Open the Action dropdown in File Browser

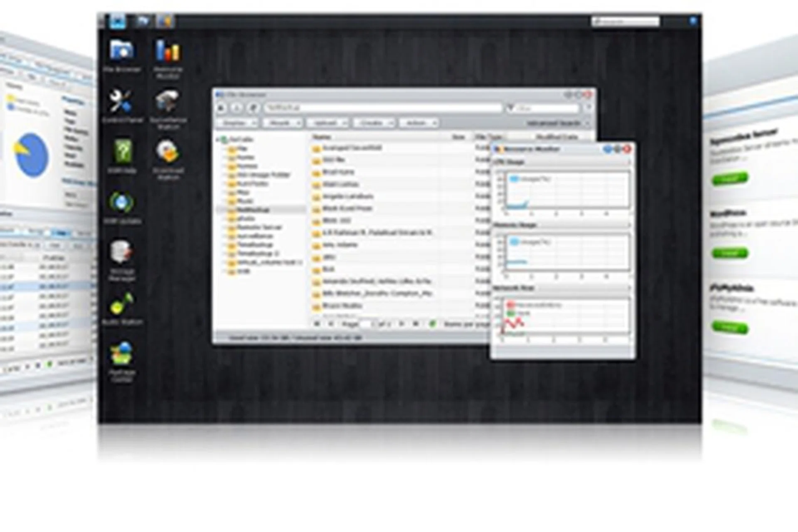[x=419, y=123]
